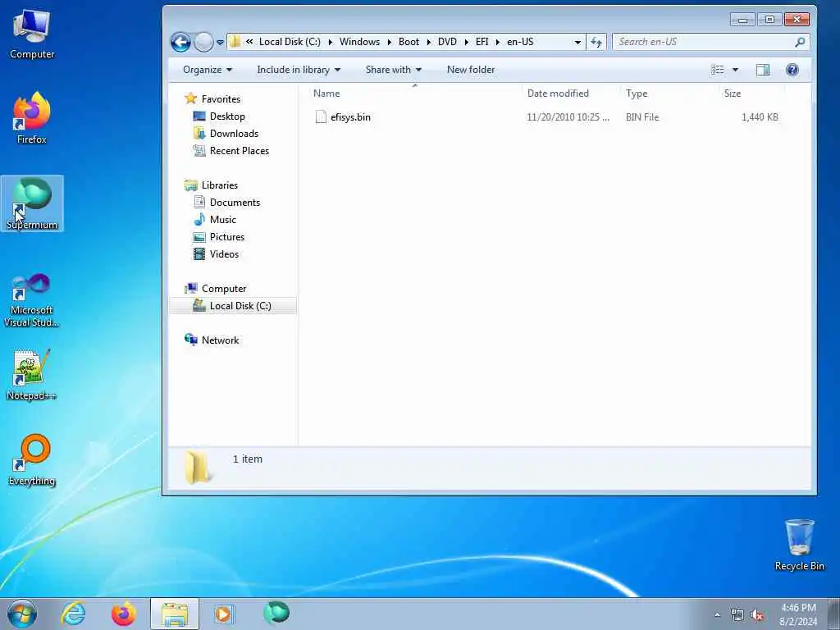Navigate to DVD in breadcrumb

click(x=447, y=42)
